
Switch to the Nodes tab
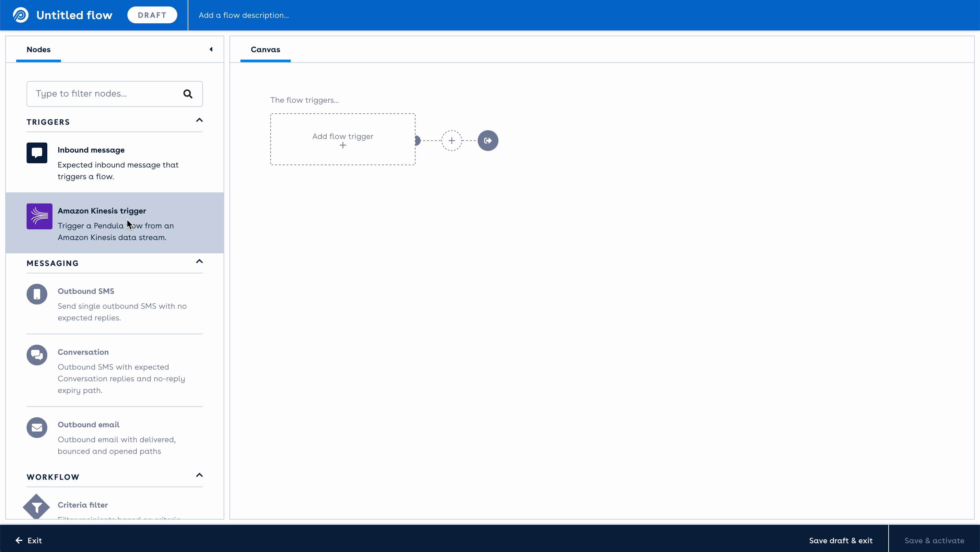pyautogui.click(x=39, y=50)
